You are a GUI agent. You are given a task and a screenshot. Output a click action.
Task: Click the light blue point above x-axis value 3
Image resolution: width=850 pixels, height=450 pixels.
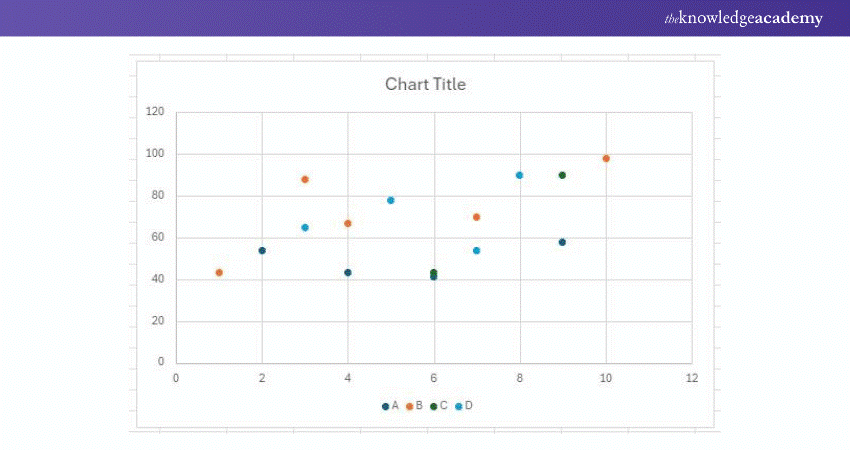pos(305,227)
